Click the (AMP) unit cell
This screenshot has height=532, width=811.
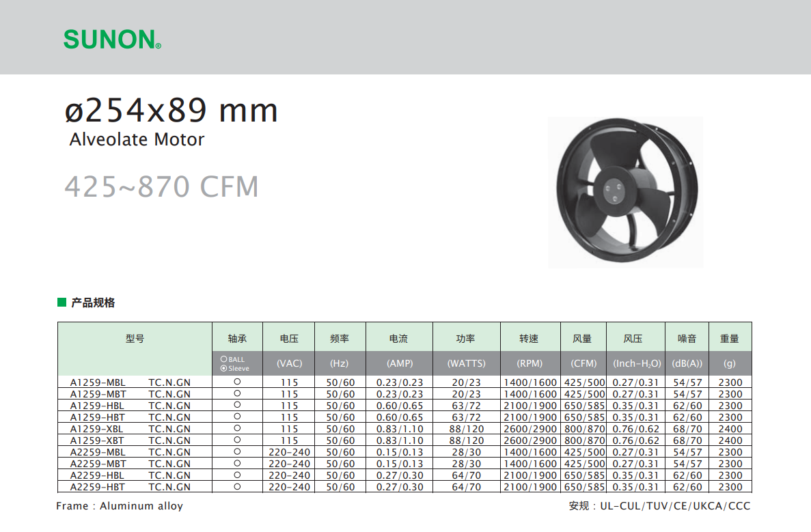[x=400, y=363]
